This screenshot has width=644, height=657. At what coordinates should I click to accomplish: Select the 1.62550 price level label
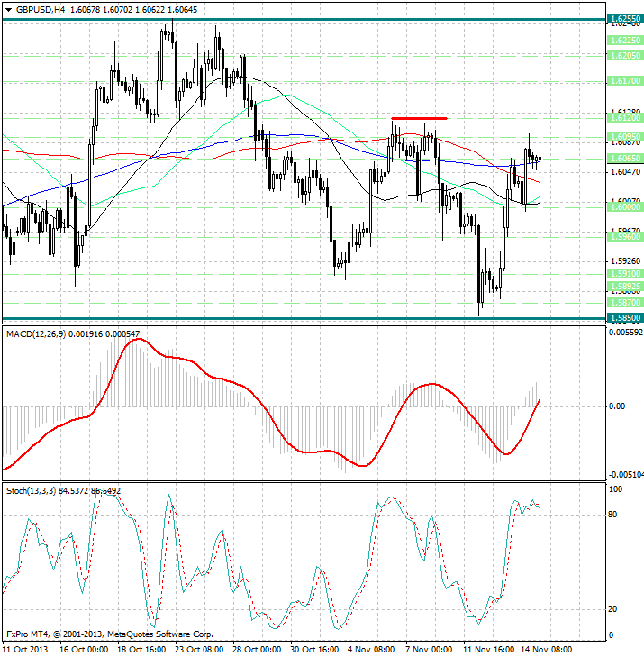coord(625,19)
